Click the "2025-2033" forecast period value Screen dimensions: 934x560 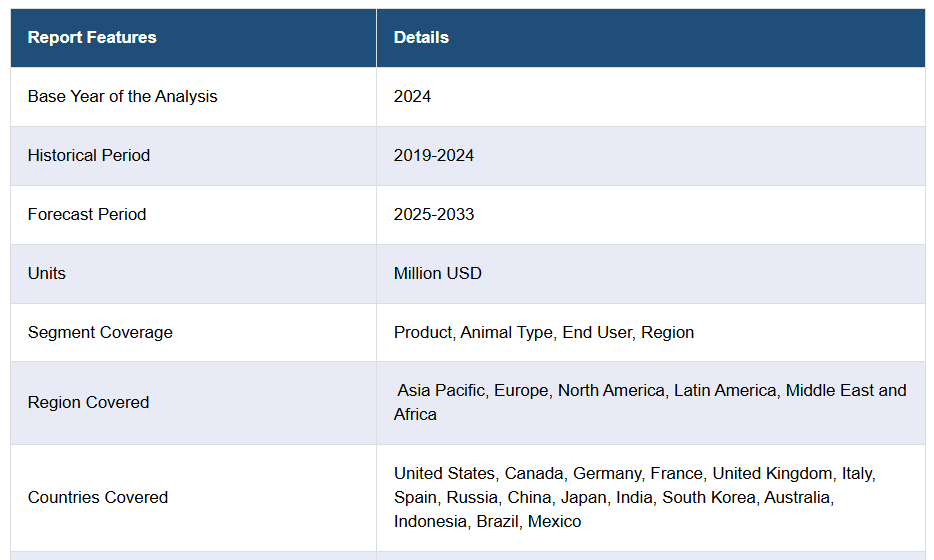pos(434,215)
